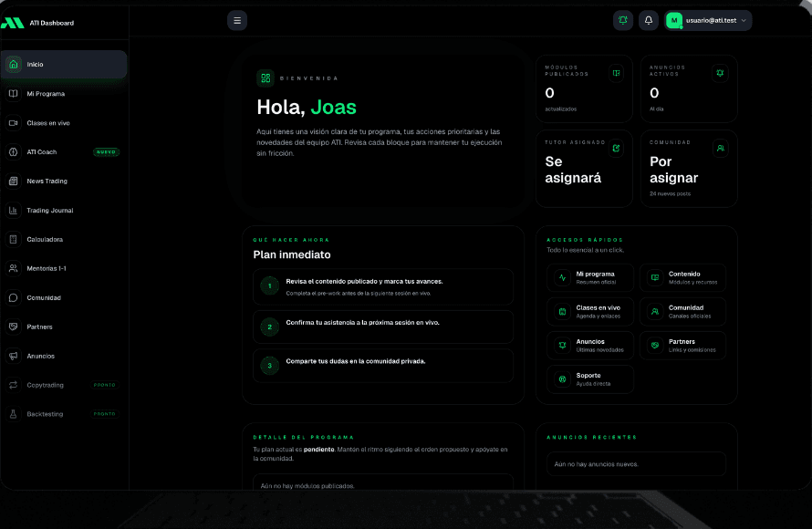The height and width of the screenshot is (529, 812).
Task: Open the Tutor asignado card
Action: (x=584, y=169)
